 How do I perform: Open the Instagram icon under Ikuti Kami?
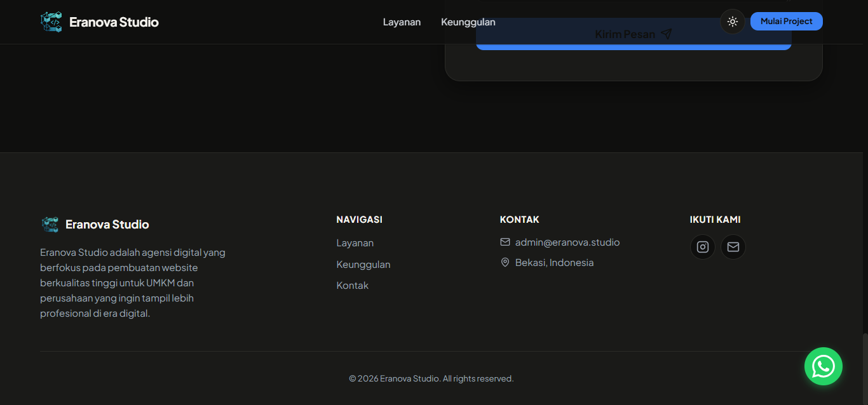pos(703,247)
